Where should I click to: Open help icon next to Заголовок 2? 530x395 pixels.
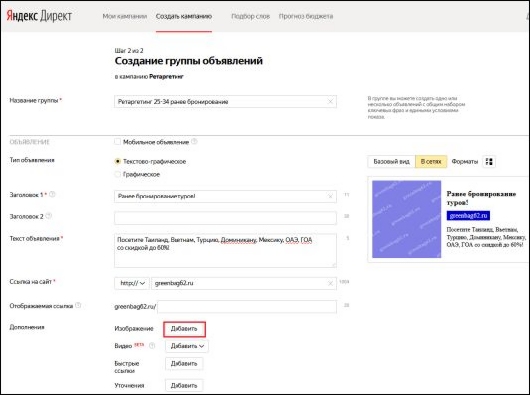click(49, 216)
